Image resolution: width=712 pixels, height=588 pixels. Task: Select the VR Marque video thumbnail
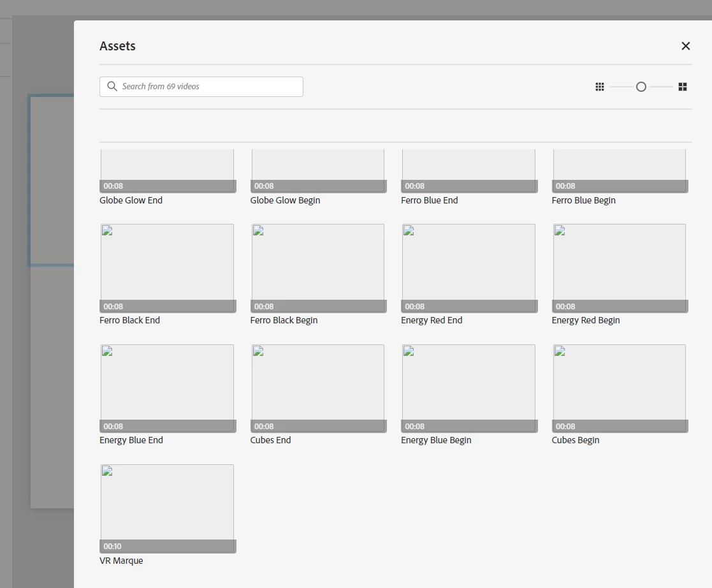pos(168,508)
